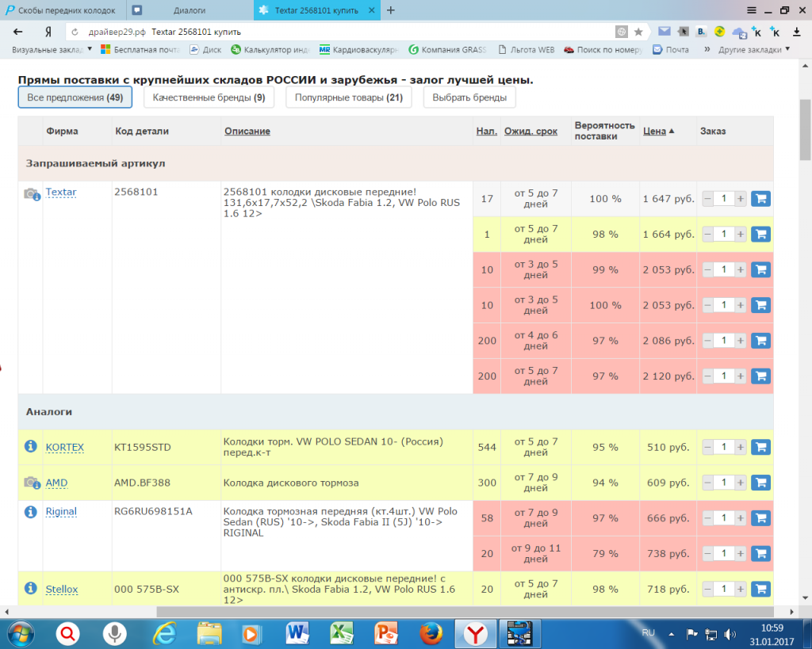The image size is (812, 649).
Task: Open photo icon for Textar 2568101
Action: pos(32,195)
